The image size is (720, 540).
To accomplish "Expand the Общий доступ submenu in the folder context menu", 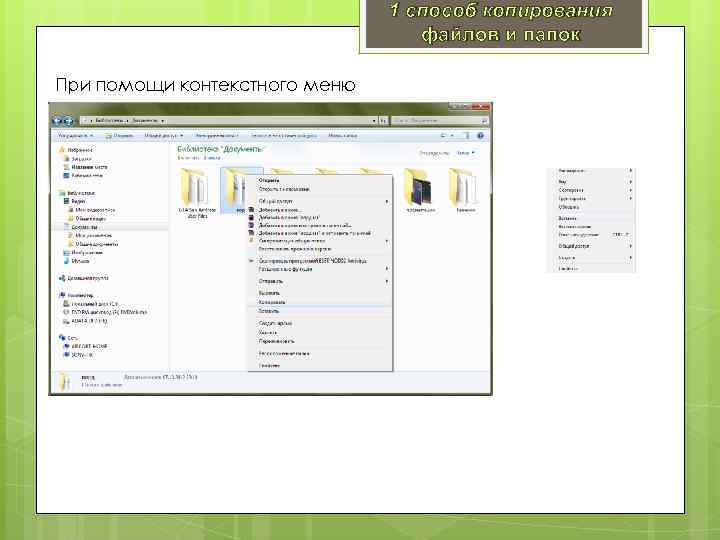I will [321, 201].
